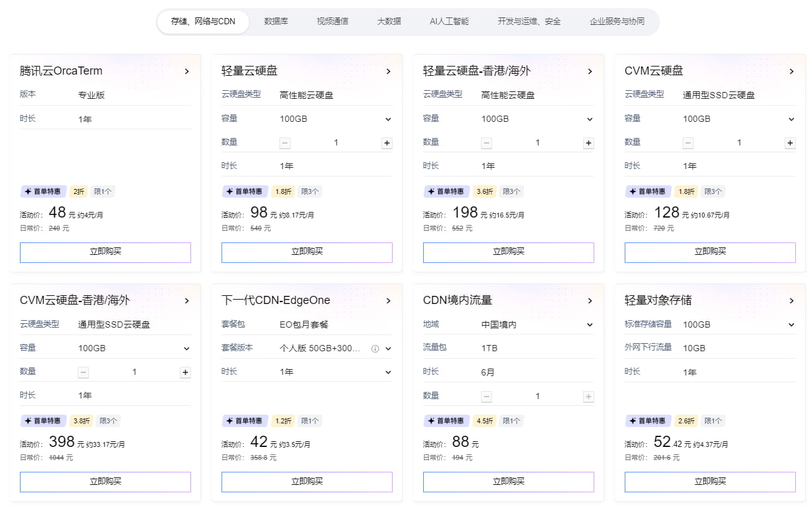Increase 轻量云硬盘 quantity with plus
Image resolution: width=812 pixels, height=506 pixels.
(x=387, y=143)
